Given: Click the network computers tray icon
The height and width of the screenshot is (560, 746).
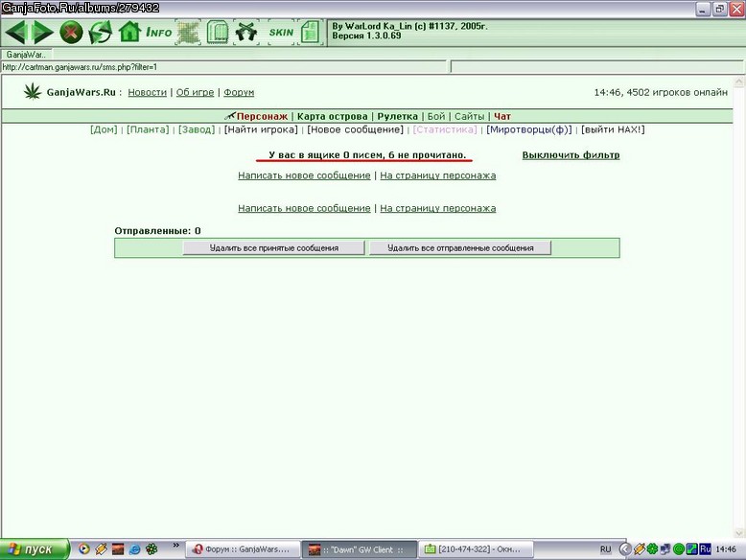Looking at the screenshot, I should pyautogui.click(x=665, y=549).
